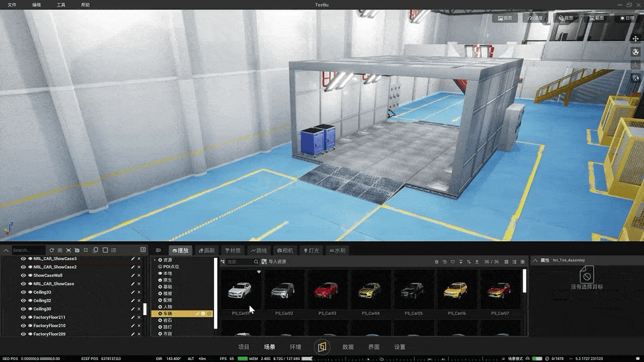Collapse the outliner panel with the chevron
644x362 pixels.
(x=6, y=250)
